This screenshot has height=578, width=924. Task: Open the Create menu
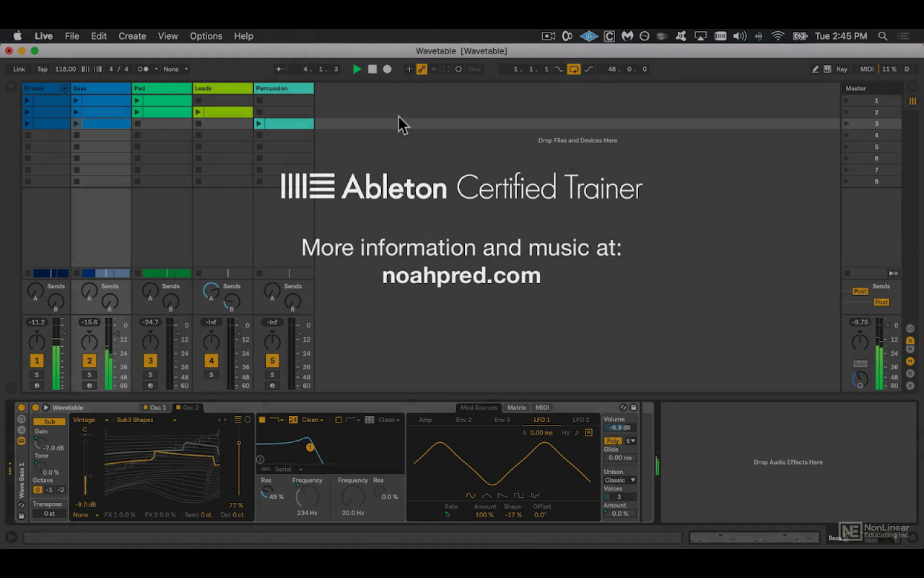(132, 36)
